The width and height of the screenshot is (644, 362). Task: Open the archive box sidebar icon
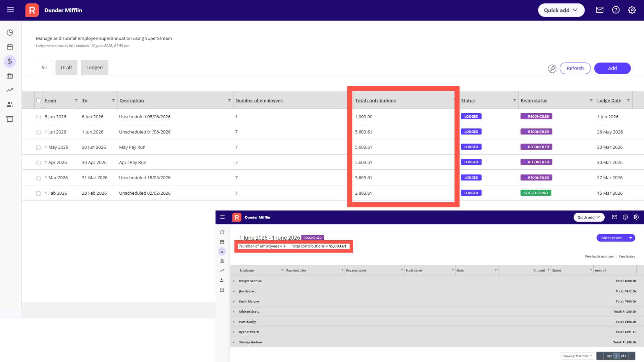10,119
